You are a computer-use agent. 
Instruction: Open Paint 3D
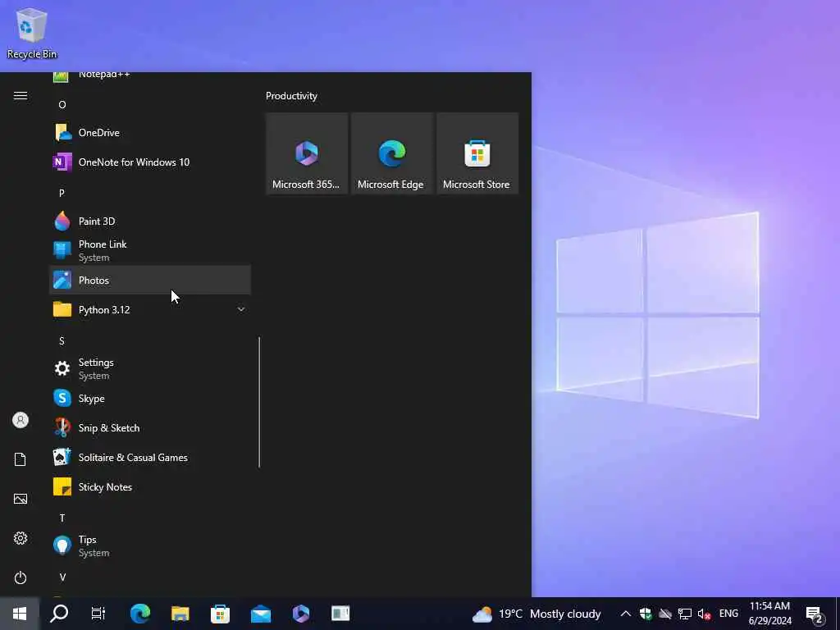point(150,221)
